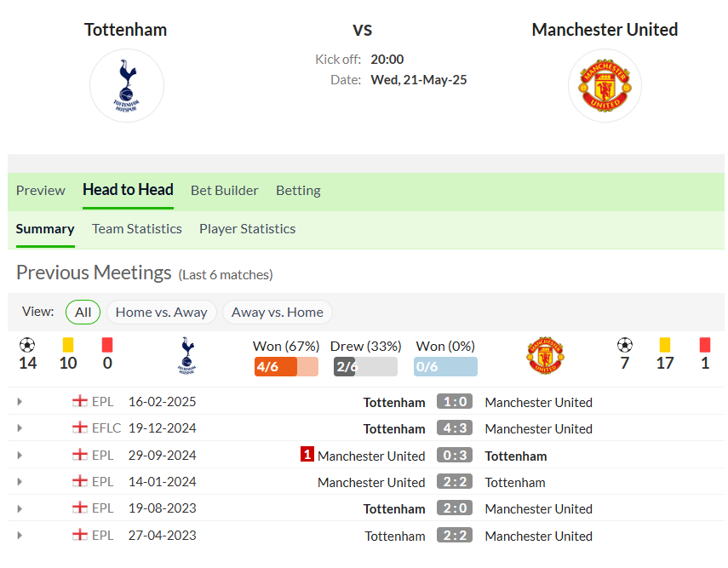Expand the 19-12-2024 EFLC match row

coord(20,428)
